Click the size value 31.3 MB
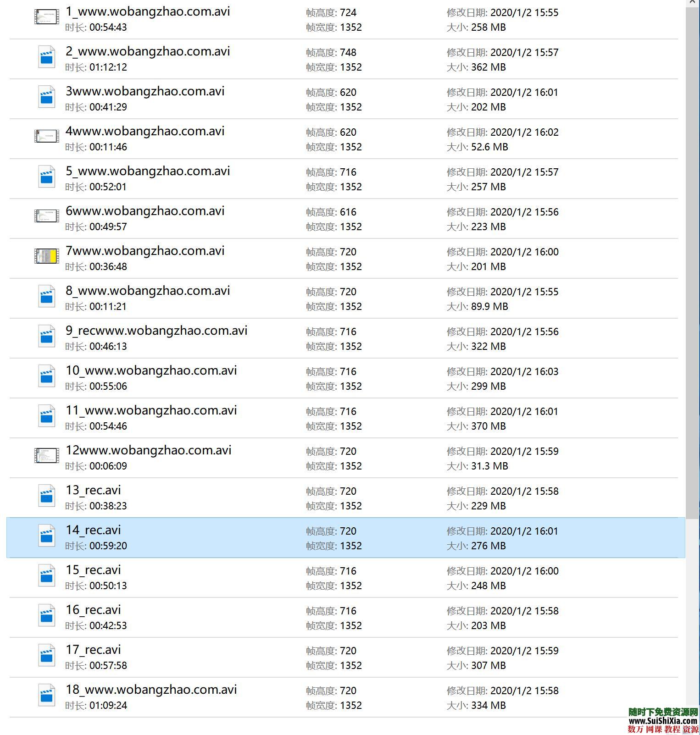Image resolution: width=700 pixels, height=735 pixels. coord(489,466)
